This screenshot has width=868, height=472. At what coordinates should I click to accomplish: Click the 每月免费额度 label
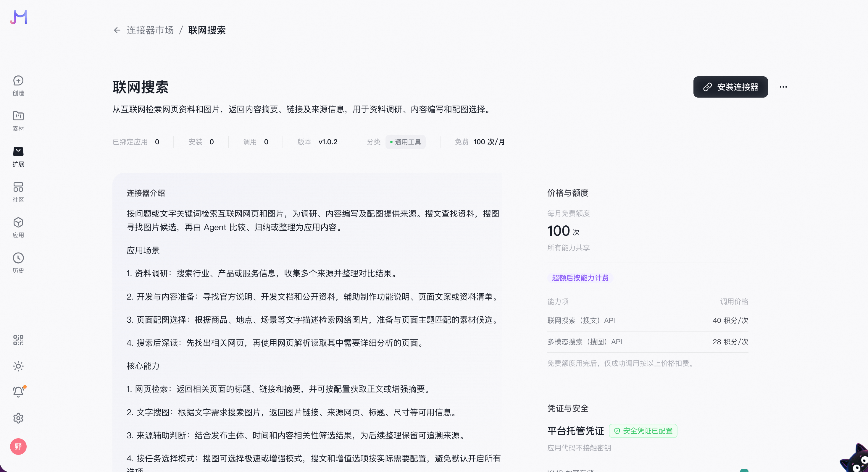568,213
